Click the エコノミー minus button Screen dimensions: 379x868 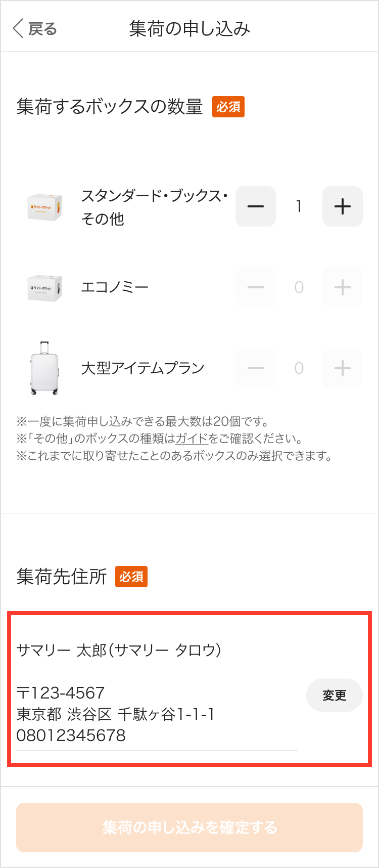click(256, 287)
